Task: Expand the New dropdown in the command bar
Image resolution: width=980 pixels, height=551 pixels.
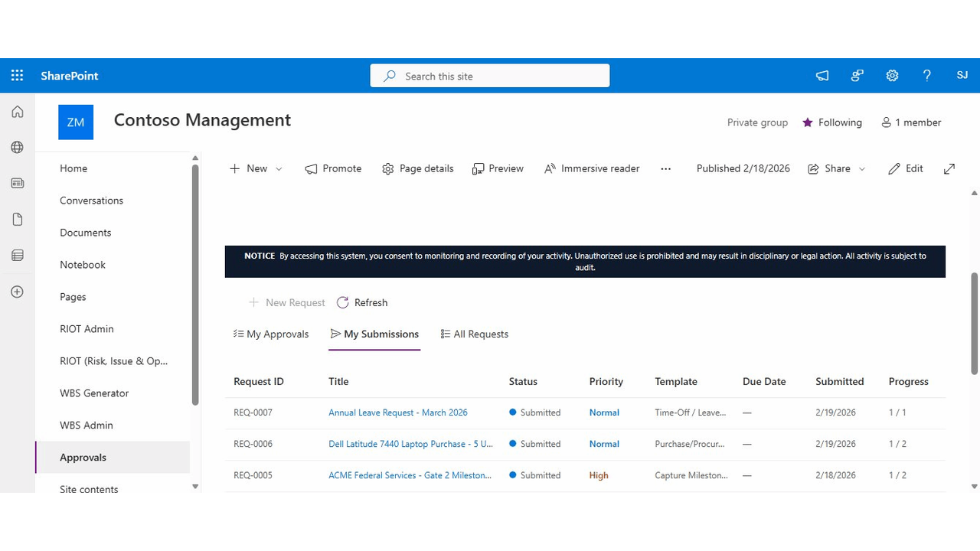Action: point(278,168)
